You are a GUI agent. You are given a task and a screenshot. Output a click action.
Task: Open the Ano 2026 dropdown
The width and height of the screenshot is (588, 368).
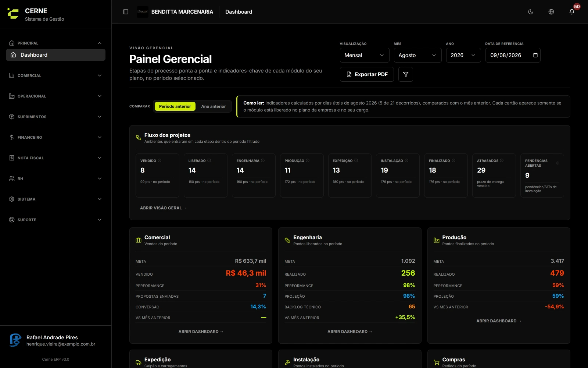pos(463,55)
